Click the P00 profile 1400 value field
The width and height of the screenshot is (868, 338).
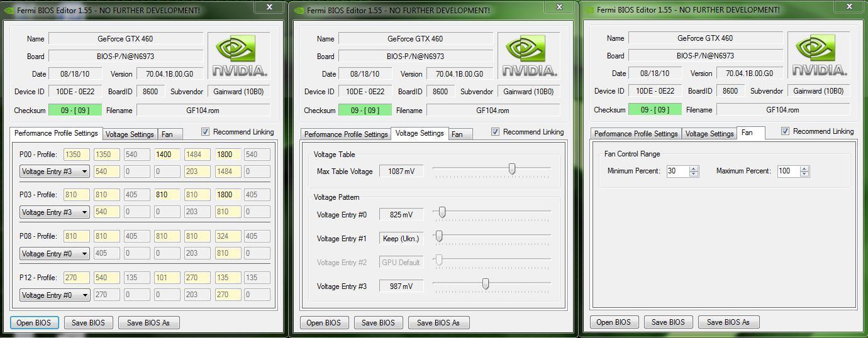click(x=167, y=155)
